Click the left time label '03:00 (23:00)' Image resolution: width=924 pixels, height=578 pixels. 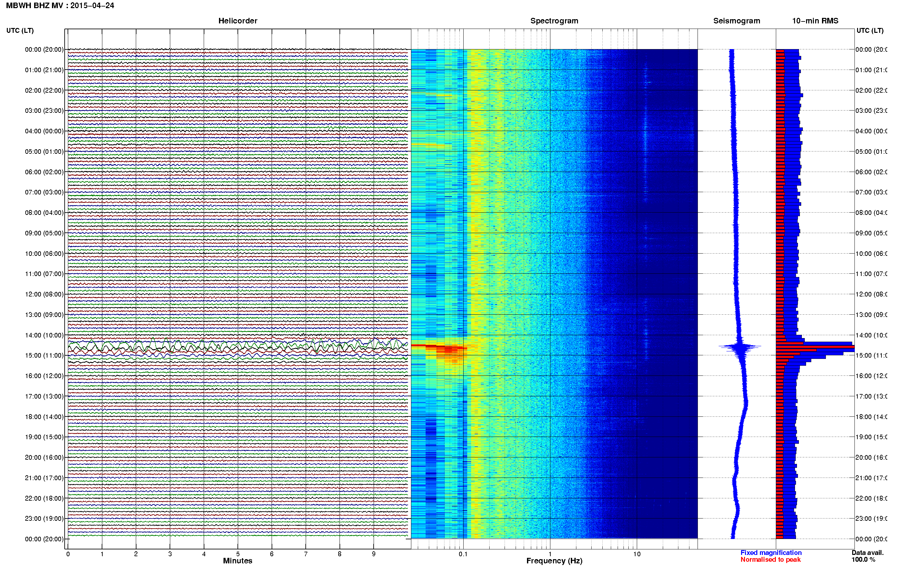(x=44, y=111)
